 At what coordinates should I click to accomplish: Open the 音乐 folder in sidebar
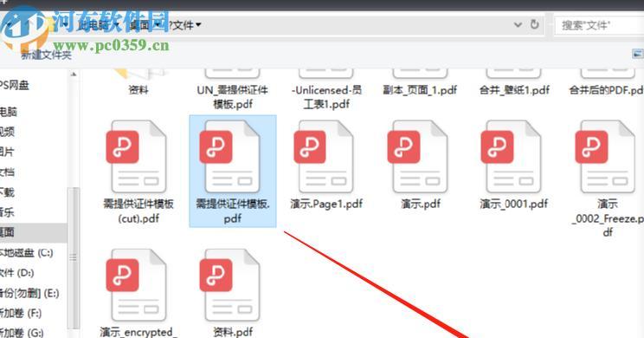pos(7,212)
